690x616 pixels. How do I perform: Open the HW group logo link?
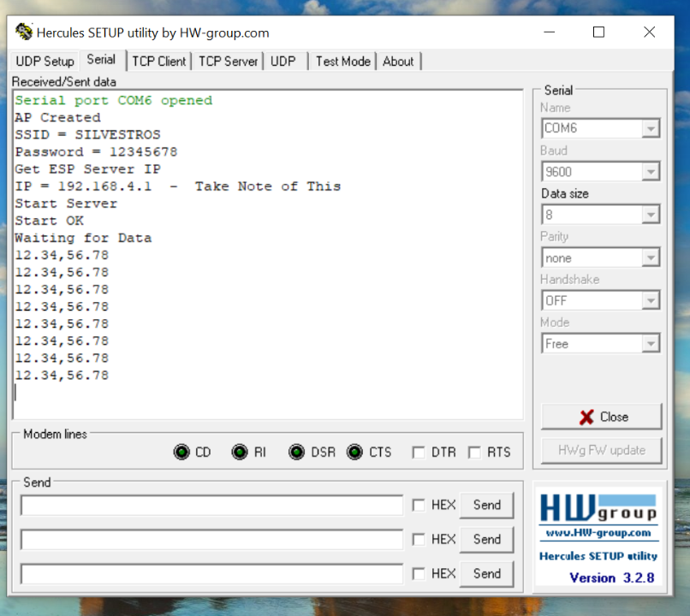598,508
